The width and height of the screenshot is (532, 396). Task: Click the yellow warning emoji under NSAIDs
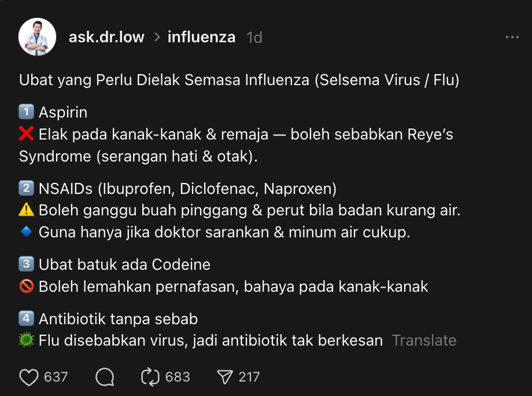(x=27, y=210)
